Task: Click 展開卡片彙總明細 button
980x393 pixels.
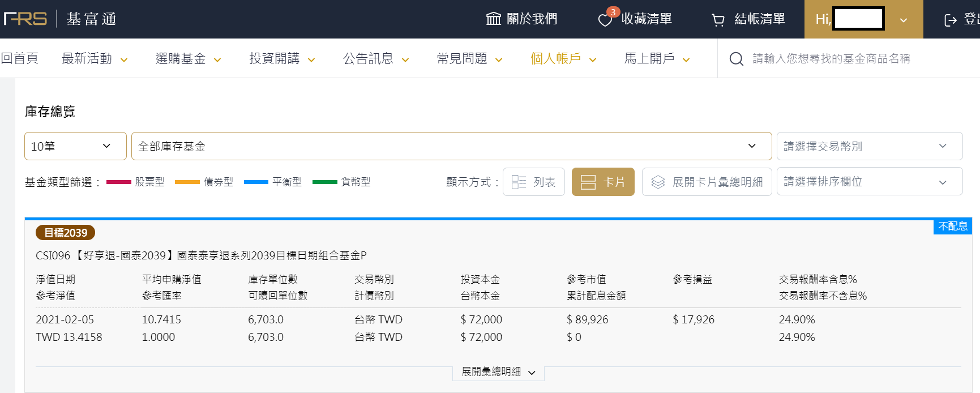Action: pyautogui.click(x=707, y=182)
